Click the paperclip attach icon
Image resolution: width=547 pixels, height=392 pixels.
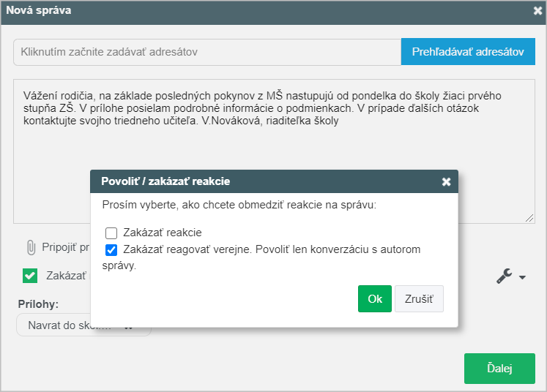[31, 248]
